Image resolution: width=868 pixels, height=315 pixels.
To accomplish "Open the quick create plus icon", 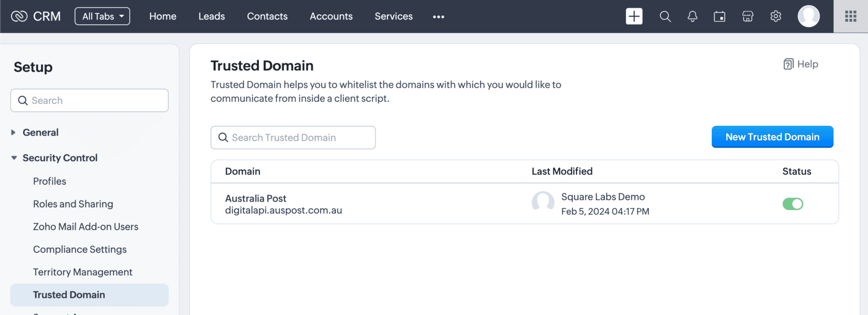I will pyautogui.click(x=634, y=16).
